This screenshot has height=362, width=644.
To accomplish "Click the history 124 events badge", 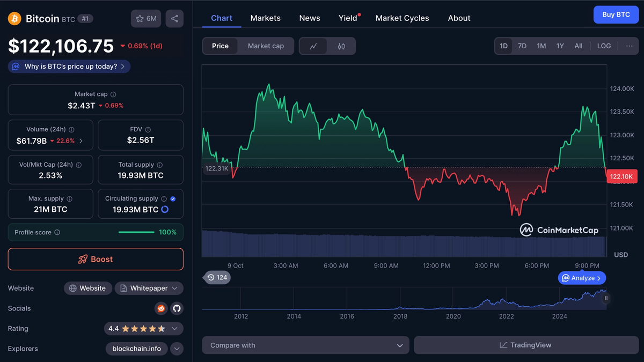I will [217, 277].
